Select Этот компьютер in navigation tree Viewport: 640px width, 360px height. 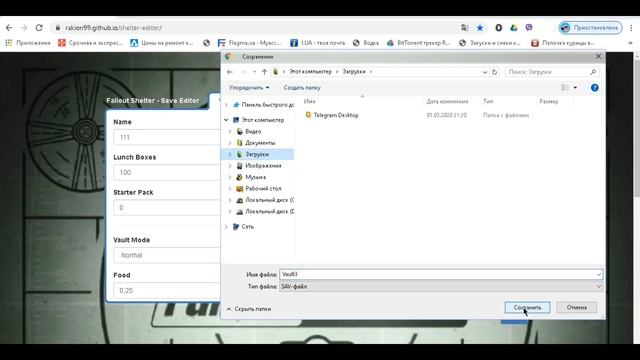click(258, 120)
